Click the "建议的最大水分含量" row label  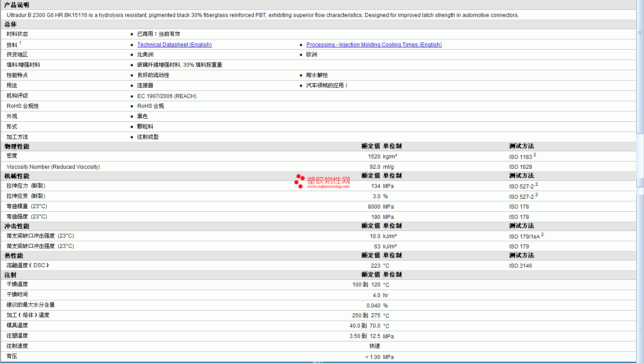point(31,305)
